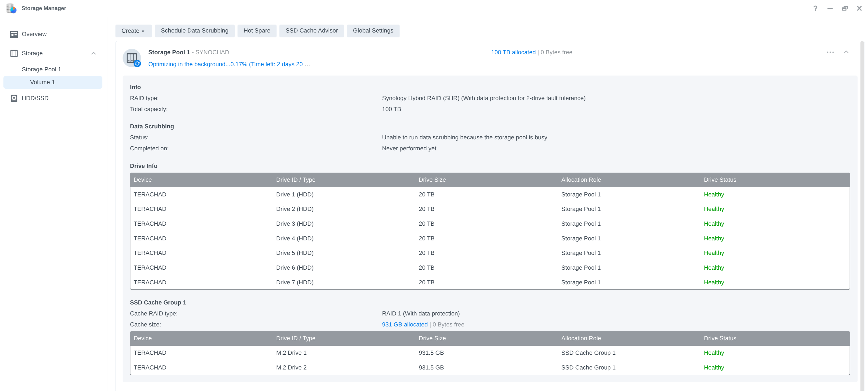Select Volume 1 in sidebar

point(53,82)
